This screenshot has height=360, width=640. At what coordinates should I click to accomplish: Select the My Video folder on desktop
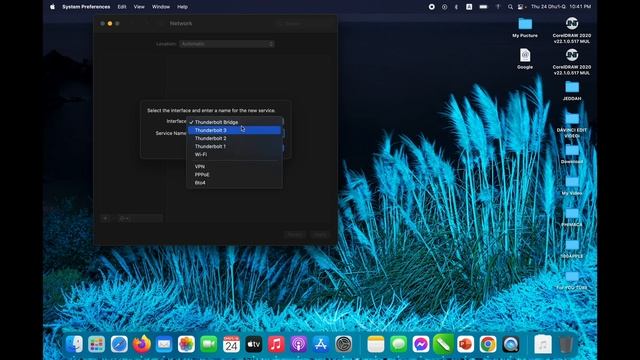572,185
